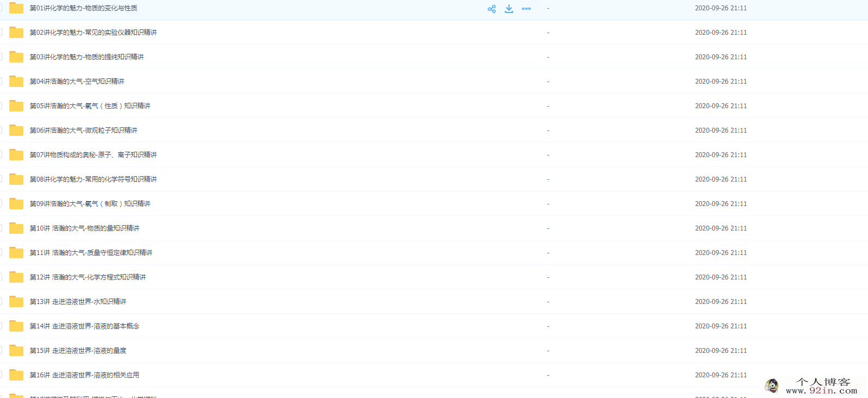Click the folder icon for 第02讲 常见的实验仪器知识精讲
Viewport: 868px width, 398px height.
[16, 33]
